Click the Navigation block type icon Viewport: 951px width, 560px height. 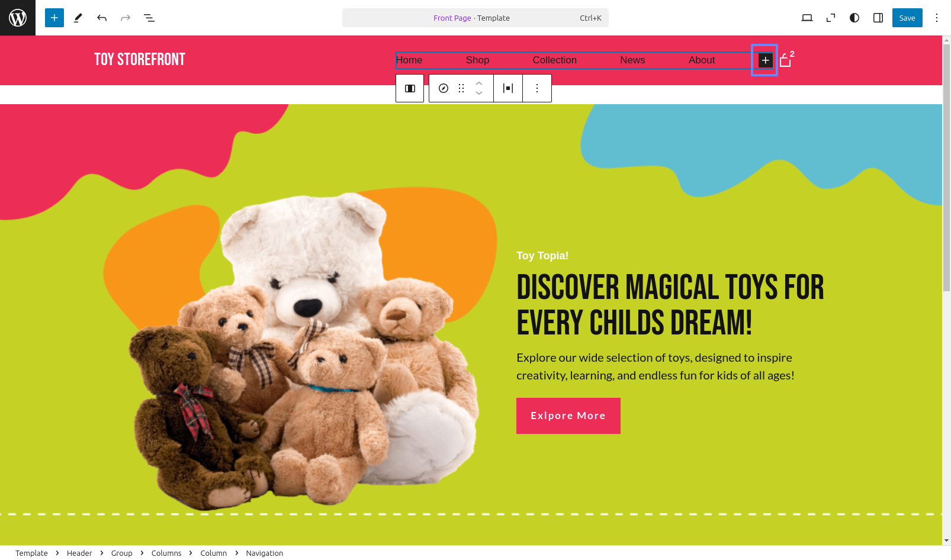tap(444, 88)
